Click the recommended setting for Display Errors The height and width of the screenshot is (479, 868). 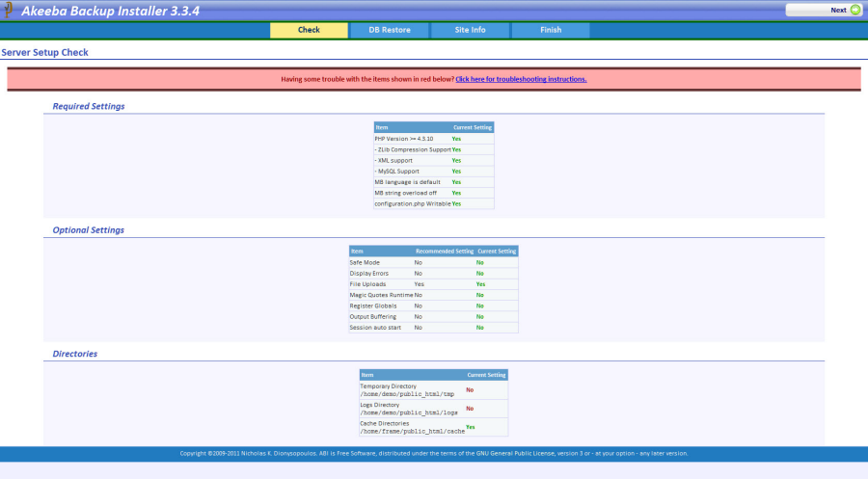click(x=418, y=274)
